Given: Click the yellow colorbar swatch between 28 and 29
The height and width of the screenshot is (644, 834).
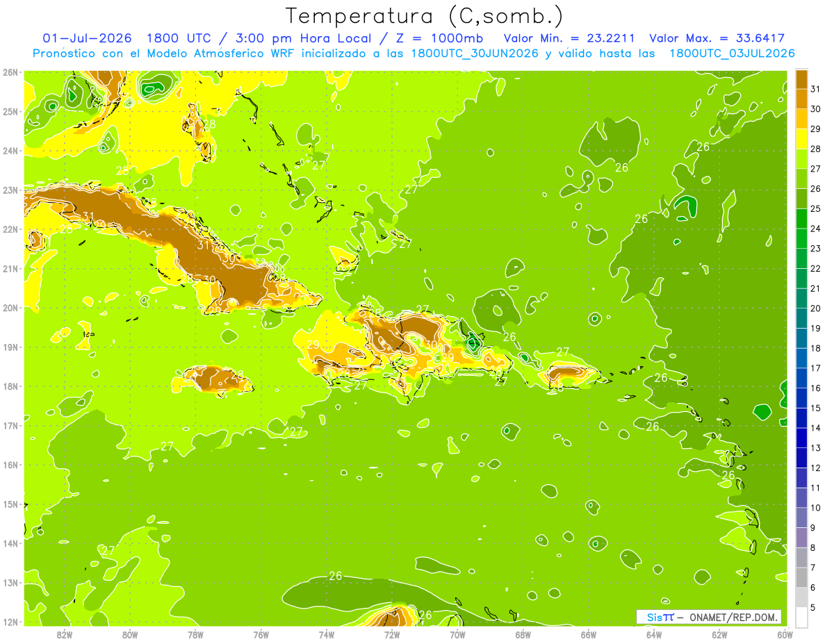Looking at the screenshot, I should coord(801,139).
